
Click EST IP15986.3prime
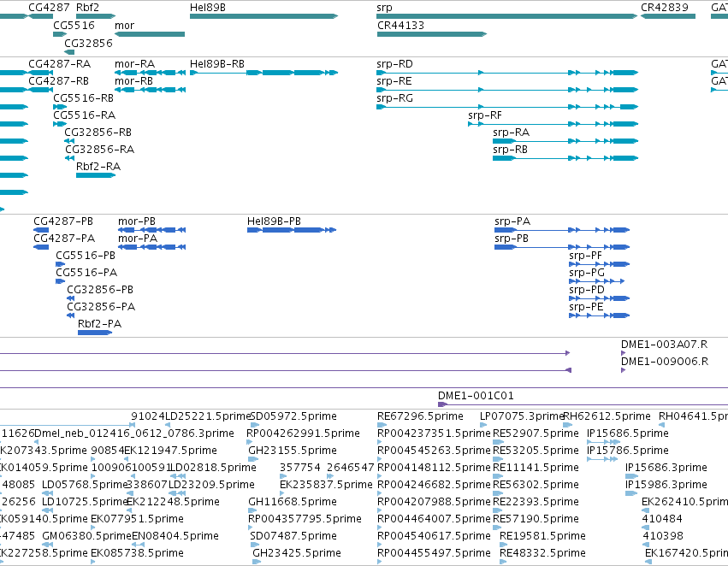pyautogui.click(x=666, y=485)
